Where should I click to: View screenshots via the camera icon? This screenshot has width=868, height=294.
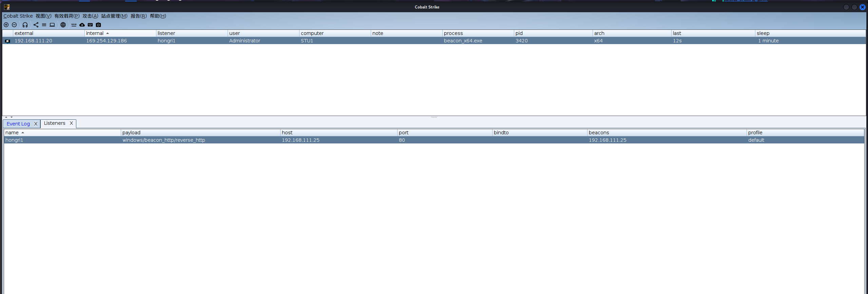(x=98, y=25)
